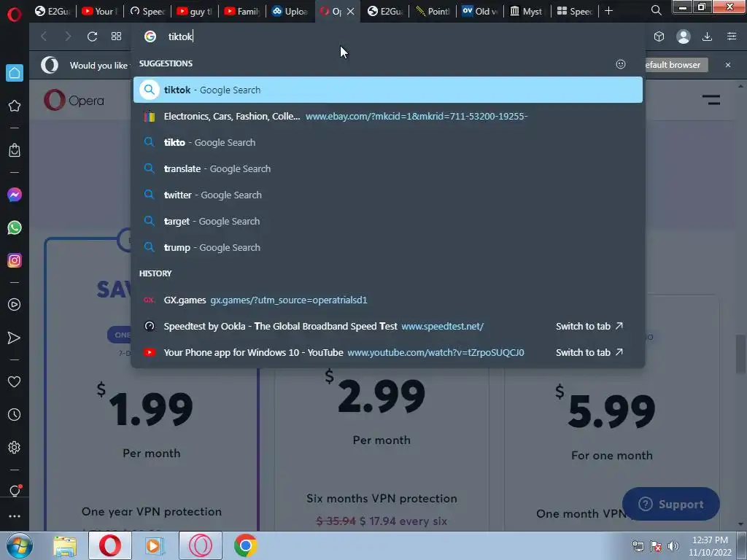Switch to tab for YouTube Your Phone
The height and width of the screenshot is (560, 747).
pyautogui.click(x=589, y=352)
